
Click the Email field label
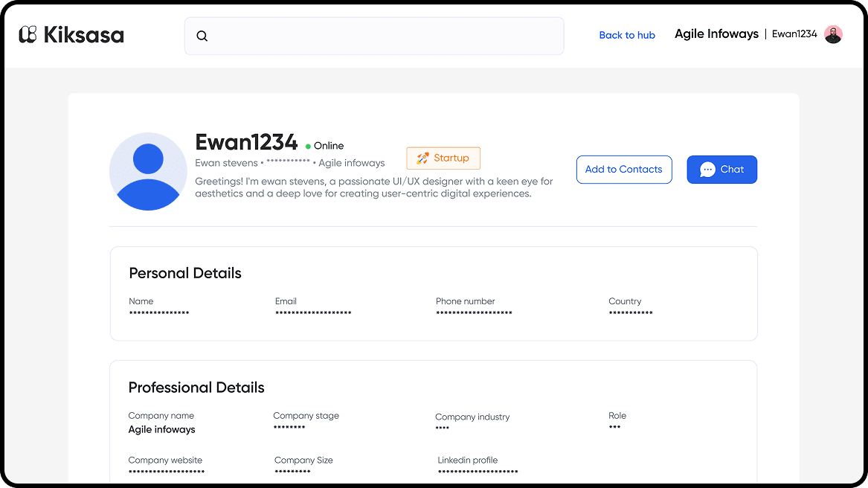[286, 301]
